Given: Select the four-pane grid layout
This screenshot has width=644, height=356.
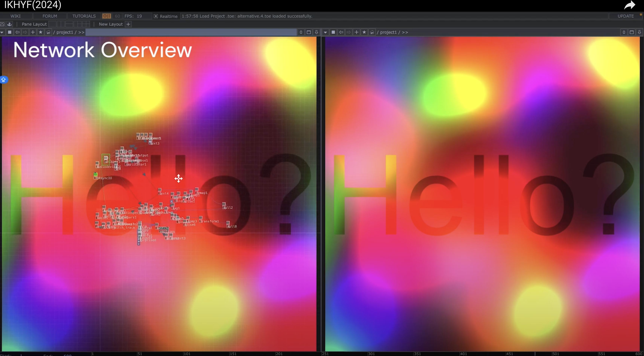Looking at the screenshot, I should click(x=86, y=24).
